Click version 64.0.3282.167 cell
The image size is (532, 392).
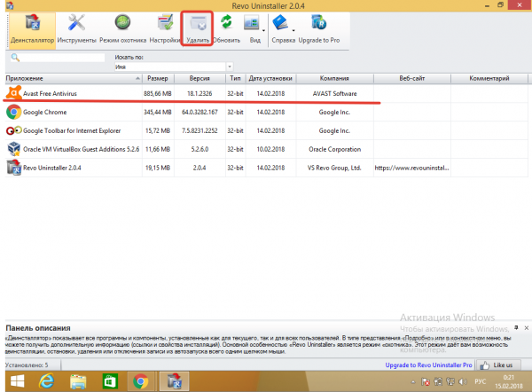tap(199, 112)
